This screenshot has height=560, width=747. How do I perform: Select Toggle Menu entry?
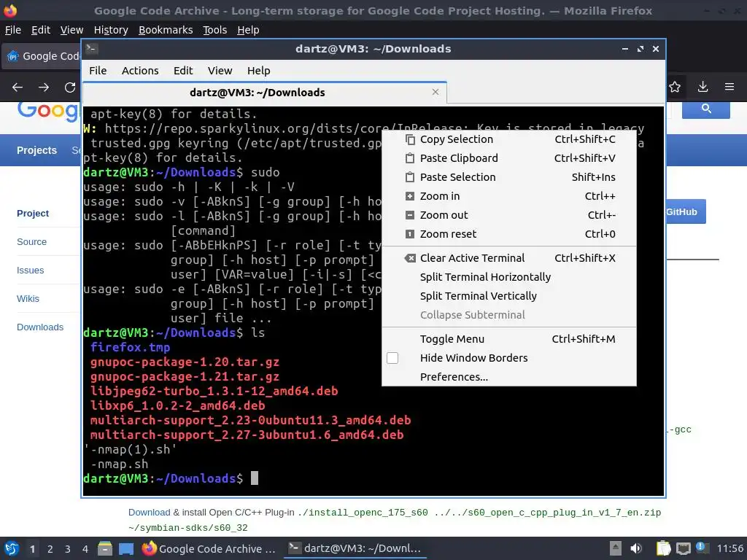pos(508,339)
